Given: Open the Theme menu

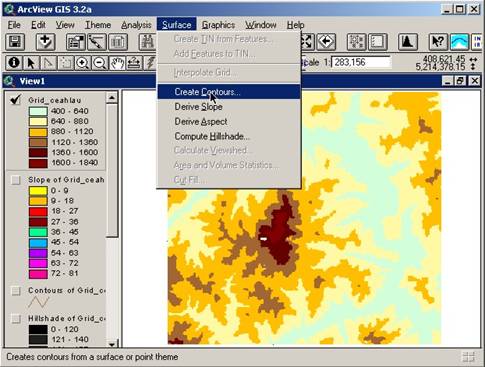Looking at the screenshot, I should (x=98, y=25).
